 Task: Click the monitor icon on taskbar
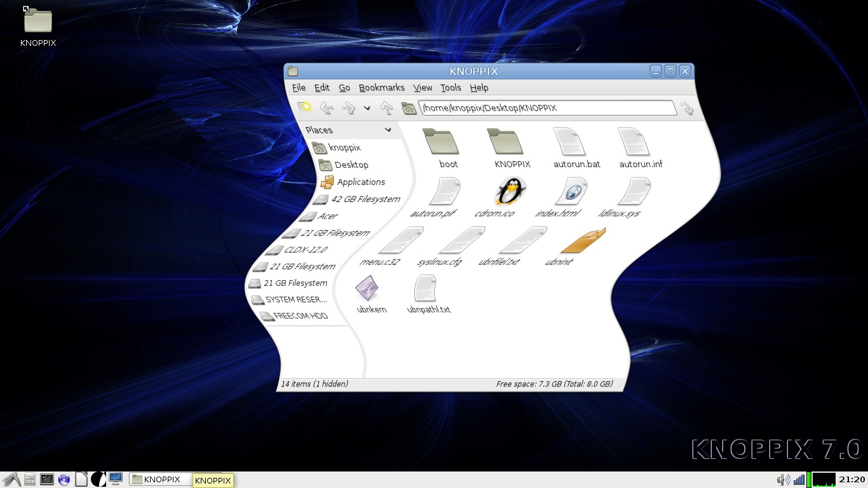(x=116, y=479)
